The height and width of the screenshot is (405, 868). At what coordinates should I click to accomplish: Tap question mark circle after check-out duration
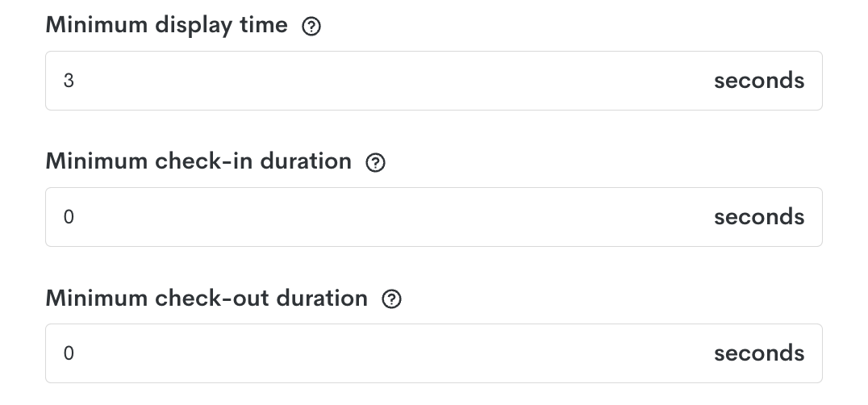click(391, 299)
